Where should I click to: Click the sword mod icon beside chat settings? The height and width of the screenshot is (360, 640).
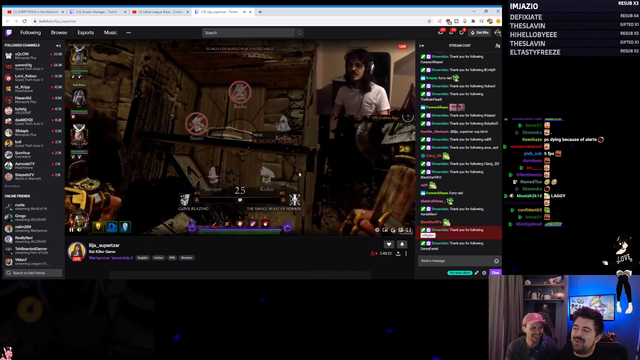coord(476,273)
